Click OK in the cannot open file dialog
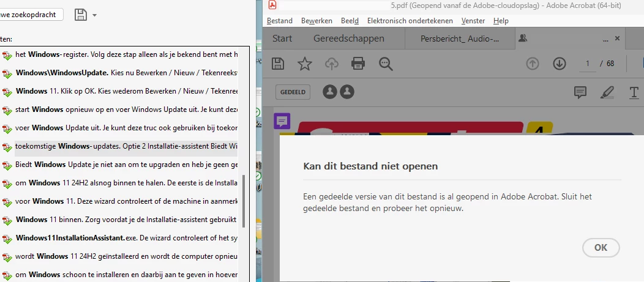Image resolution: width=644 pixels, height=282 pixels. 601,248
